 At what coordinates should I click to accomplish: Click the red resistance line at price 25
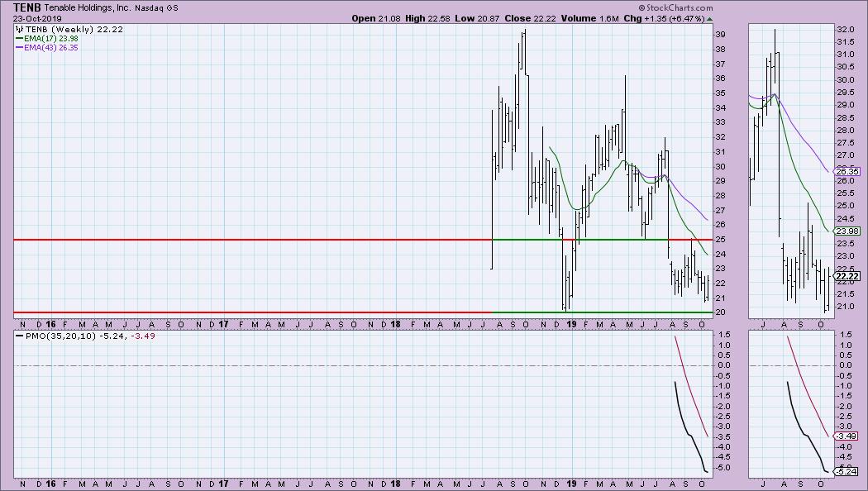(252, 240)
